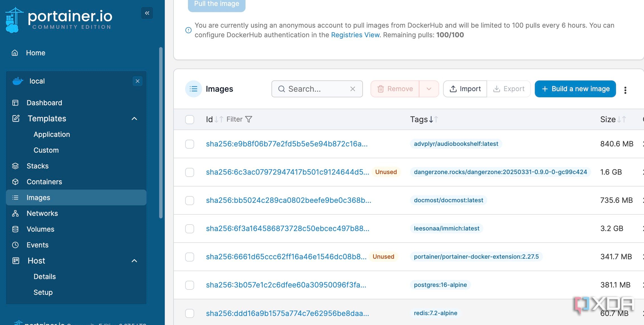
Task: Collapse the Host section
Action: coord(135,261)
